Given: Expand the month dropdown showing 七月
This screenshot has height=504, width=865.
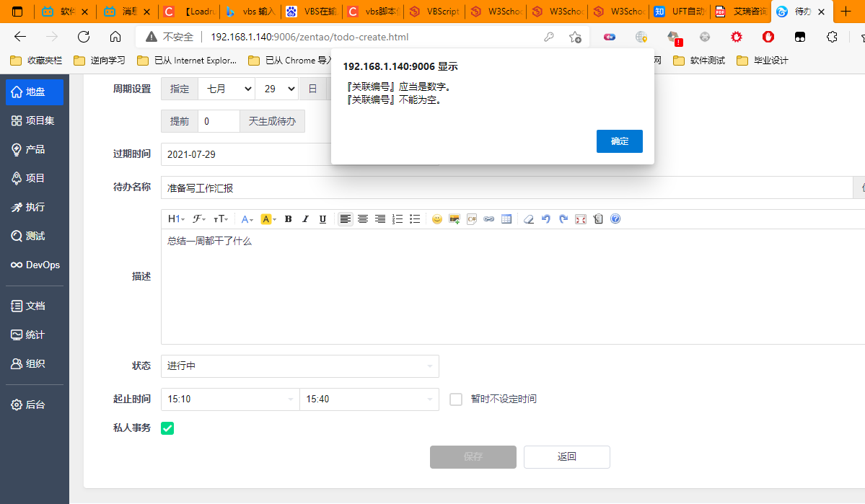Looking at the screenshot, I should click(x=226, y=89).
